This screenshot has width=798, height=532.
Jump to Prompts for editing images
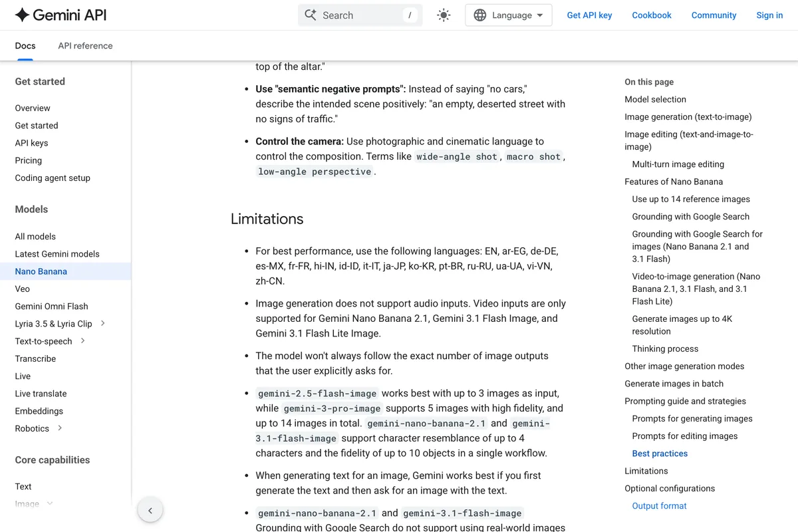(x=685, y=436)
